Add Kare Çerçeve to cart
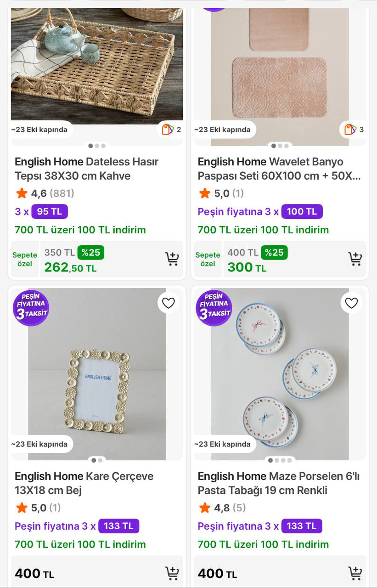The image size is (377, 588). click(172, 573)
